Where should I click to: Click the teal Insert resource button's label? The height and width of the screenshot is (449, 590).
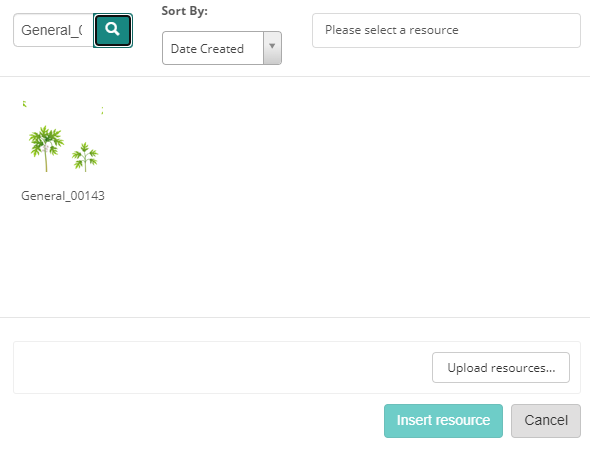[443, 420]
